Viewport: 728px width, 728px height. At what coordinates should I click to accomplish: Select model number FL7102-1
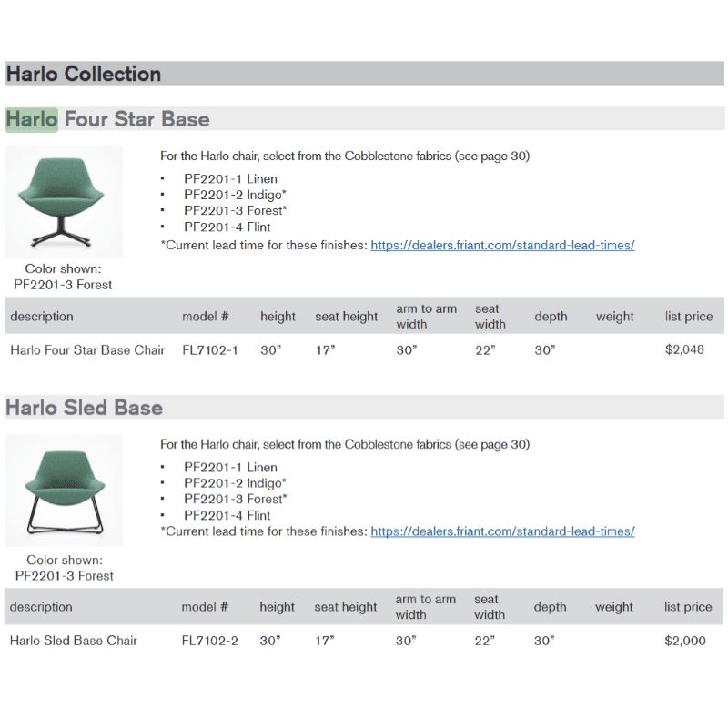pyautogui.click(x=210, y=349)
